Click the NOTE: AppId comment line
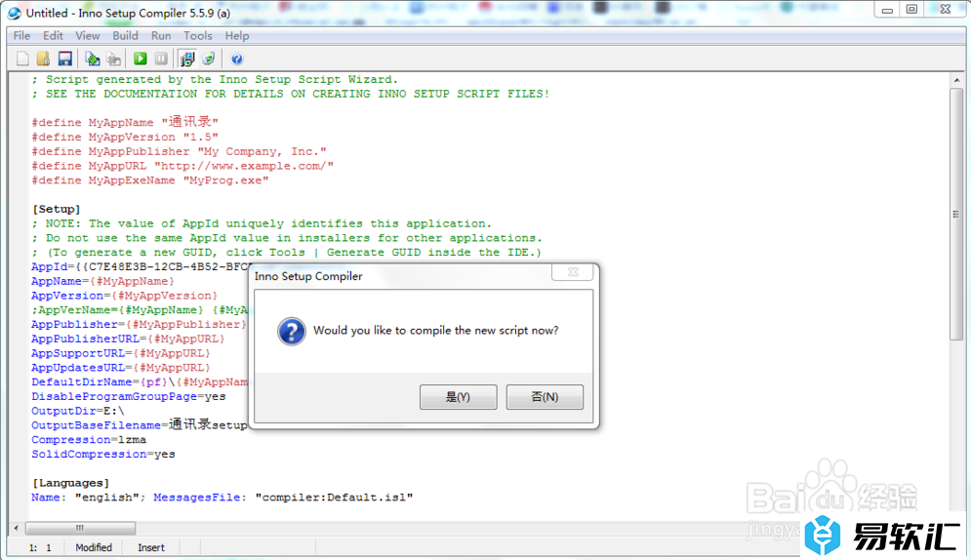Screen dimensions: 971x560 coord(262,223)
